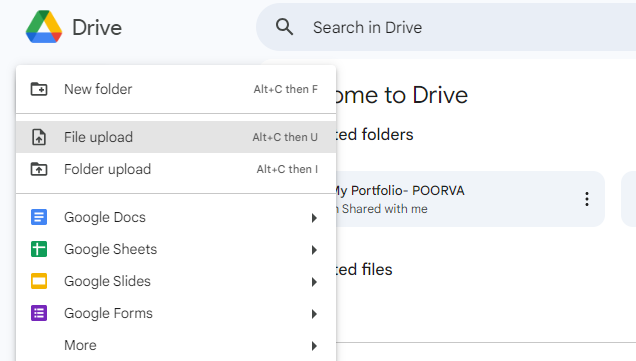Click the Folder upload icon

(39, 169)
